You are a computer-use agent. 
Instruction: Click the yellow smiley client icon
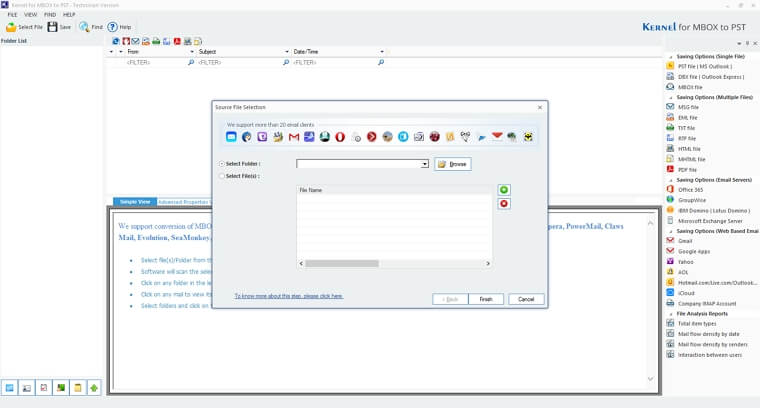pyautogui.click(x=528, y=137)
